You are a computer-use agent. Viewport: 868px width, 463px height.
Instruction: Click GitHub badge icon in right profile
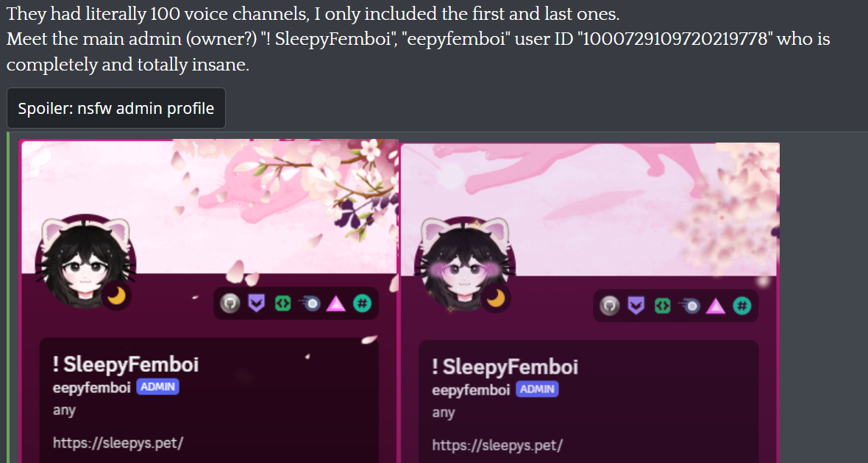click(610, 305)
